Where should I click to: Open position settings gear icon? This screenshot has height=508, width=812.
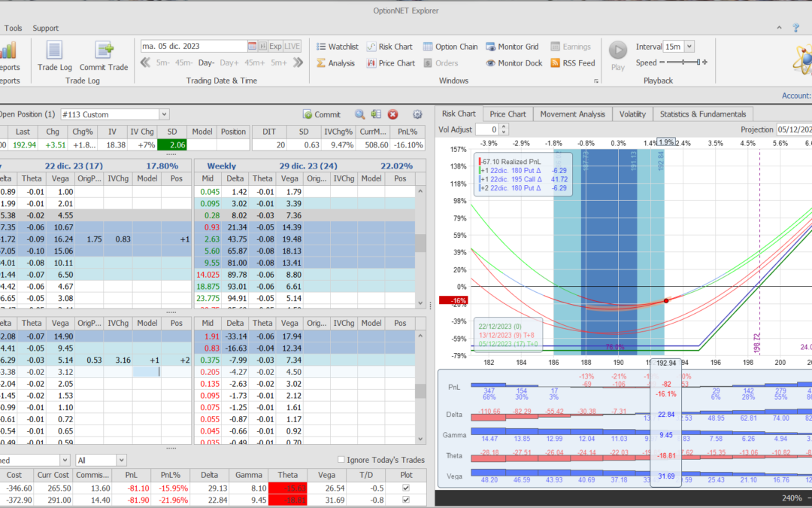417,114
